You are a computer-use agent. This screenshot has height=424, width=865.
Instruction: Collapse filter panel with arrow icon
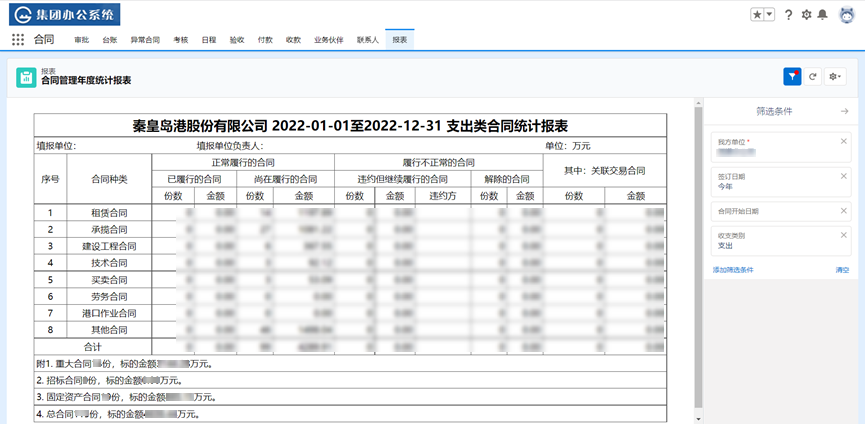pos(844,111)
